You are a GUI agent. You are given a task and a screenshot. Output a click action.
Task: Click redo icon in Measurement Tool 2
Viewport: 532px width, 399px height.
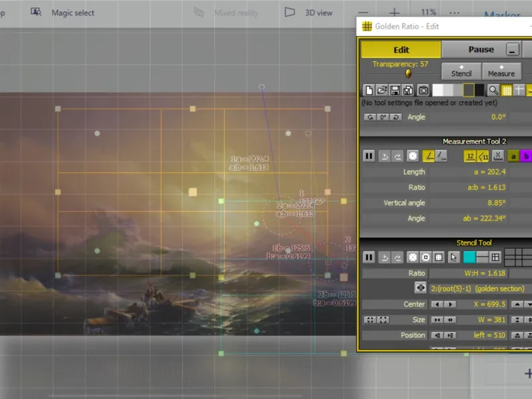coord(397,156)
